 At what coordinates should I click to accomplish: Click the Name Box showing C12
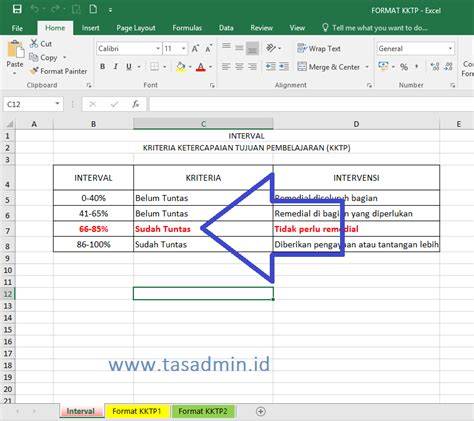pos(29,104)
